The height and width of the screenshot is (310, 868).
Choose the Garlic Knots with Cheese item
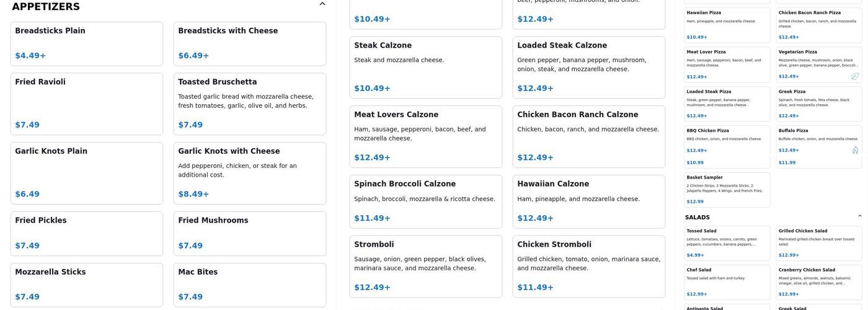tap(250, 173)
